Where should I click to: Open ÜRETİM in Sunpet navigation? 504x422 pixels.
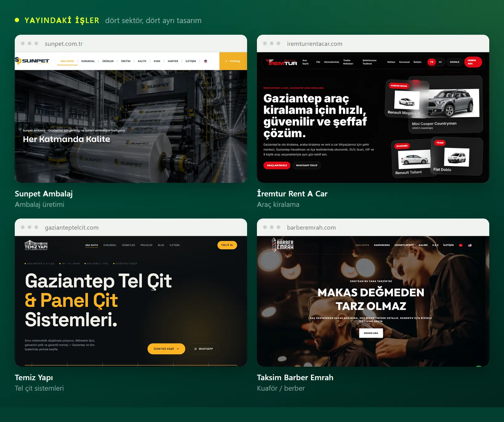click(x=126, y=61)
